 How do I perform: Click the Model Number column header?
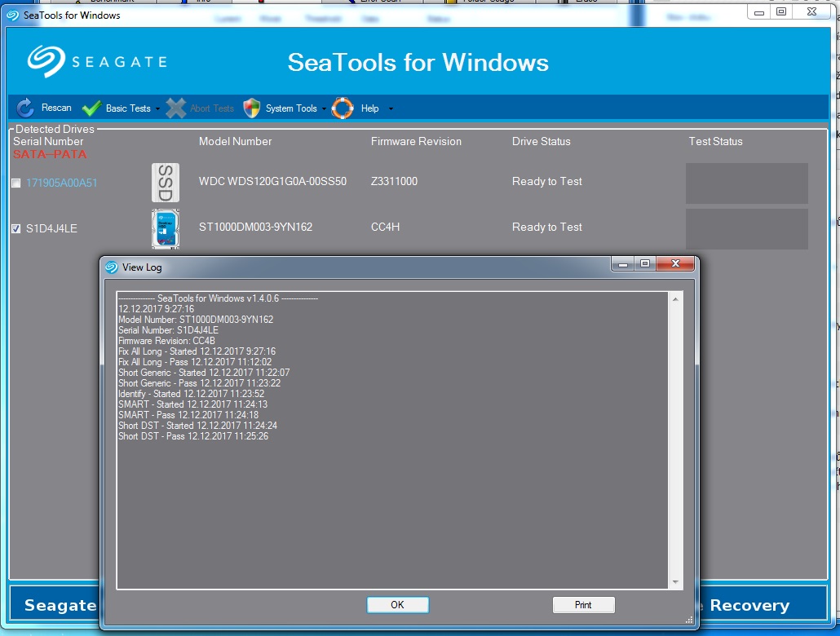[235, 141]
